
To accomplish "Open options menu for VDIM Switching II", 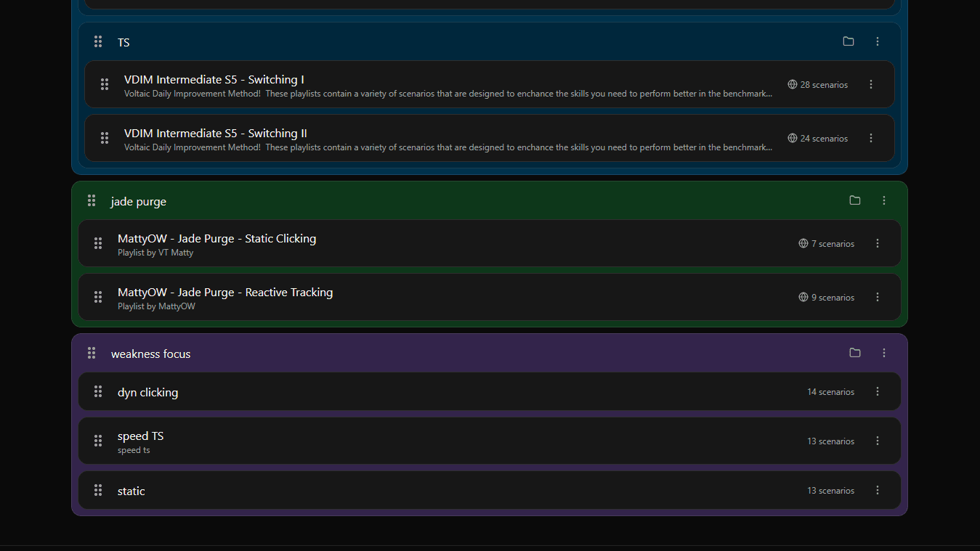I will point(871,138).
